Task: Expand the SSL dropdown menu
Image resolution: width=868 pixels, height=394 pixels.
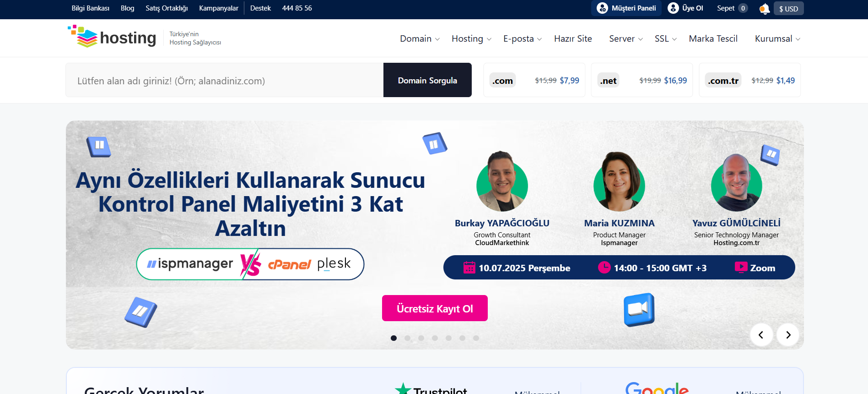Action: pyautogui.click(x=666, y=39)
